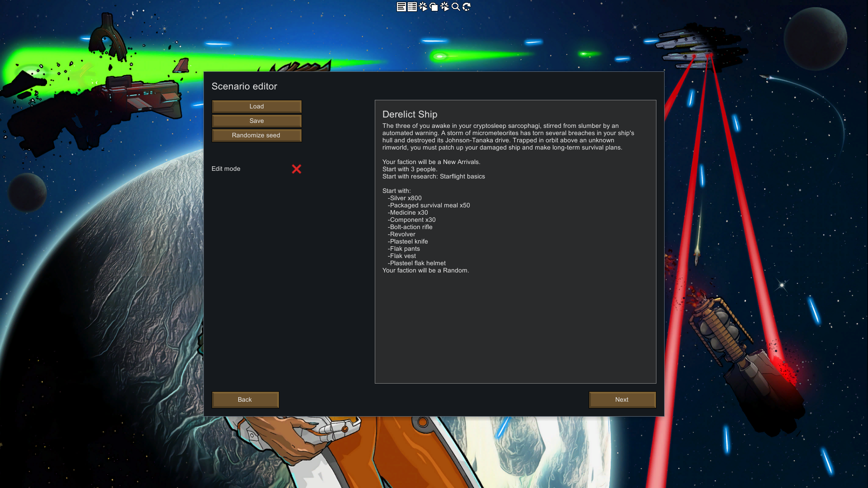
Task: Click the circular arrow icon in dev toolbar
Action: (466, 7)
